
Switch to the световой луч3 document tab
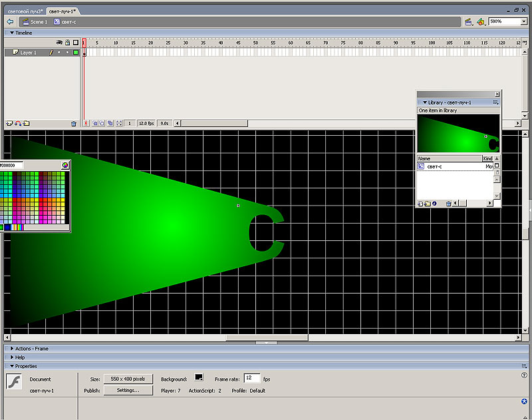point(23,12)
